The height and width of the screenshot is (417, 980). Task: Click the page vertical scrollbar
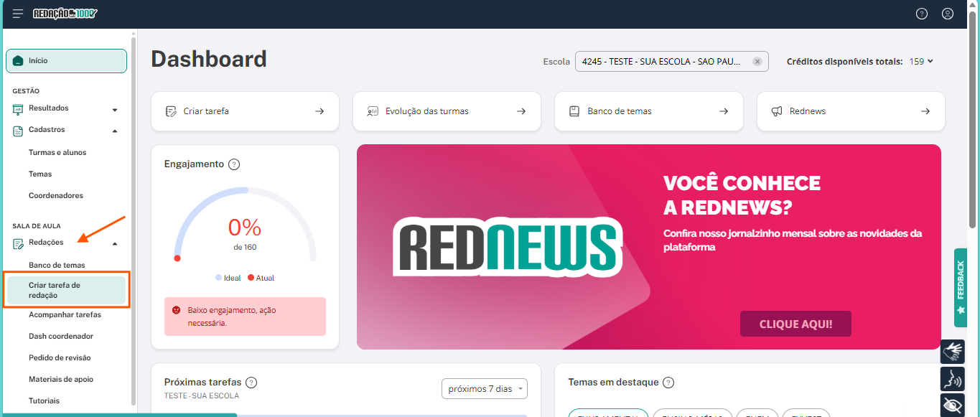pyautogui.click(x=974, y=118)
